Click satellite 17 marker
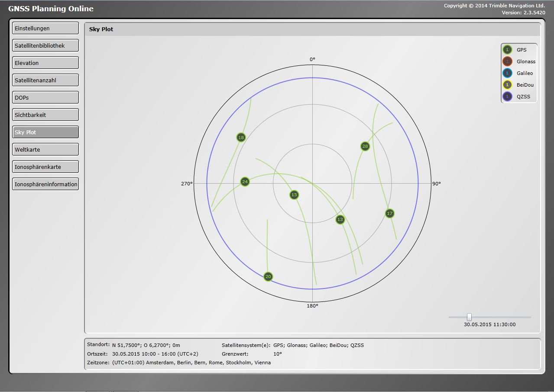 tap(389, 213)
